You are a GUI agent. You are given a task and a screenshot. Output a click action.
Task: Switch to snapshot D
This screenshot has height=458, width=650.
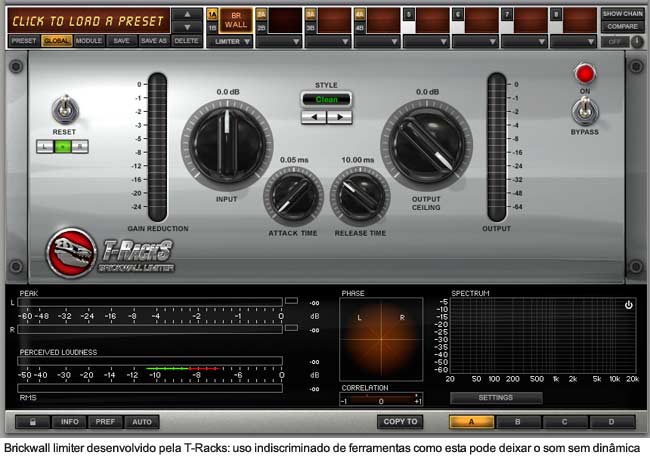(x=612, y=422)
